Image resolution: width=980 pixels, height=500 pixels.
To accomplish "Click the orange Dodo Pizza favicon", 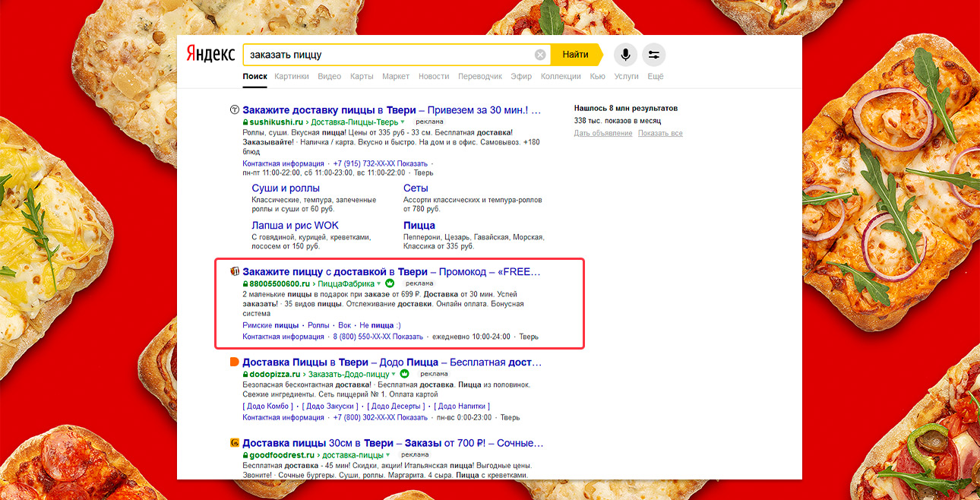I will coord(235,362).
